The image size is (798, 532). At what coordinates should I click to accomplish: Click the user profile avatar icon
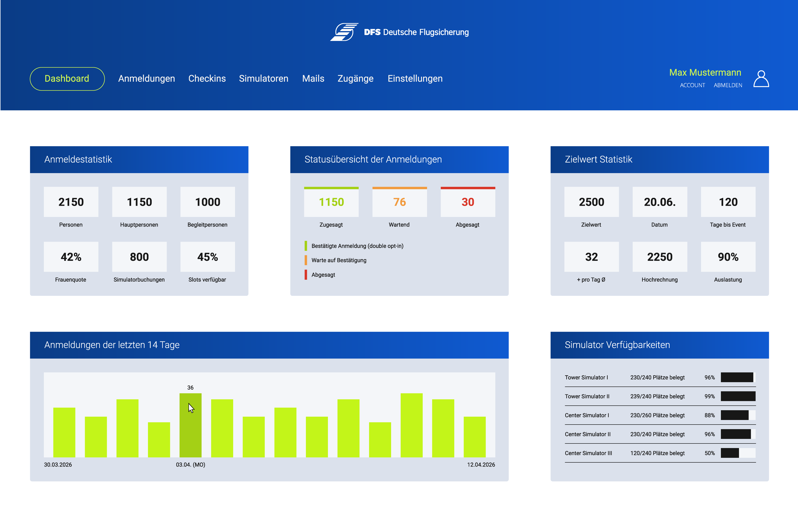tap(761, 79)
